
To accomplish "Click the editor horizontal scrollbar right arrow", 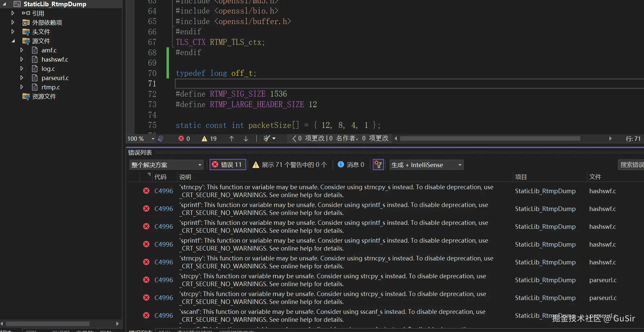I will pyautogui.click(x=610, y=139).
